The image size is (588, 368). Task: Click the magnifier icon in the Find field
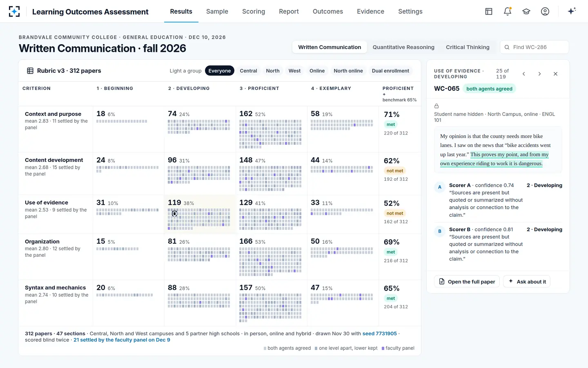click(x=507, y=47)
